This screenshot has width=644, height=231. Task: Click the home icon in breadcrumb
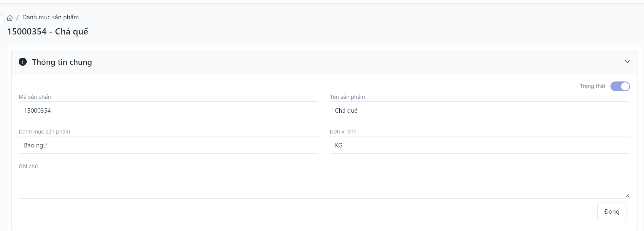point(10,18)
